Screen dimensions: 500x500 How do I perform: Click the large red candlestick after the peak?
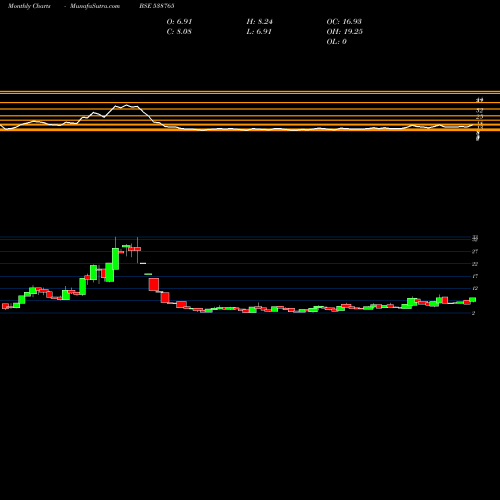pos(154,284)
